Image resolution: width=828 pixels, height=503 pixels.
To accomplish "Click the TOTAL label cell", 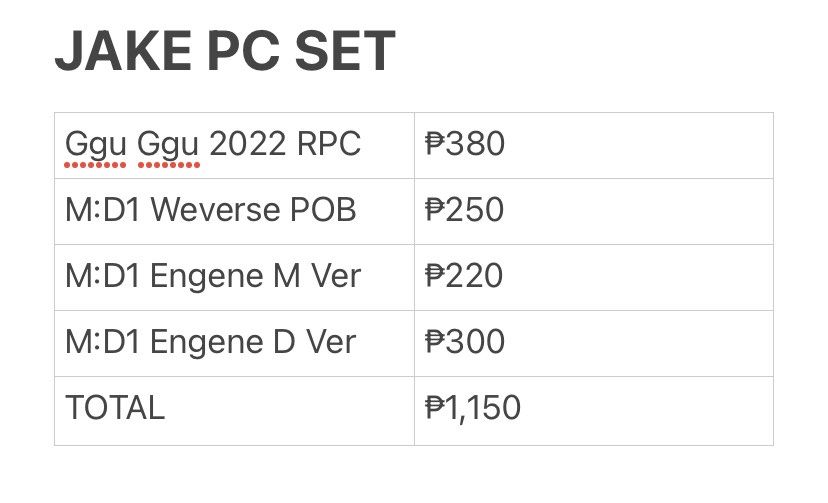I will point(234,411).
